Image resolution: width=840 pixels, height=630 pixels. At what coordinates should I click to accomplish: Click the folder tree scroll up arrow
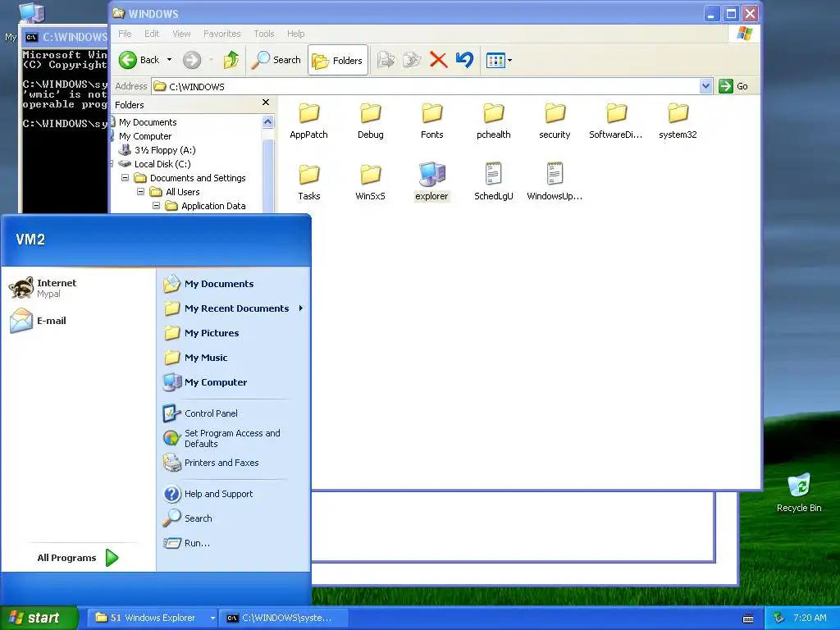coord(268,122)
